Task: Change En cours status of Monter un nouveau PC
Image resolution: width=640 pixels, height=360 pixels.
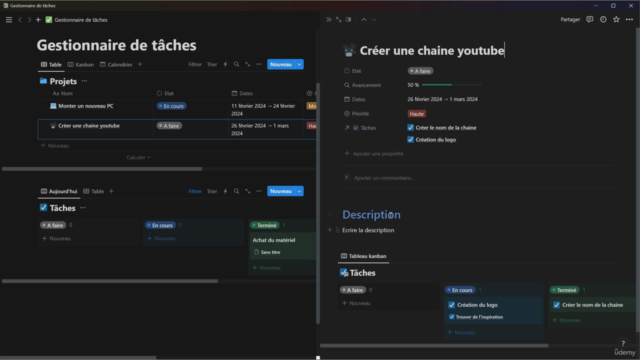Action: coord(171,106)
